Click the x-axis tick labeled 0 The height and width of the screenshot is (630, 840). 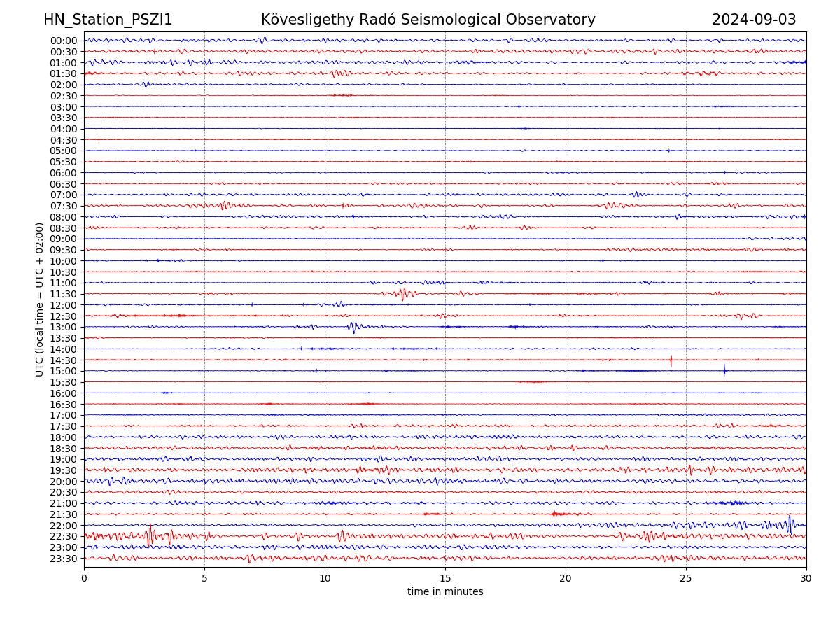click(x=84, y=579)
